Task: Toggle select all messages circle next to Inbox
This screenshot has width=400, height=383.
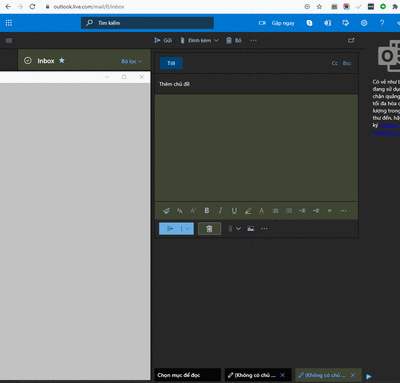Action: pos(28,61)
